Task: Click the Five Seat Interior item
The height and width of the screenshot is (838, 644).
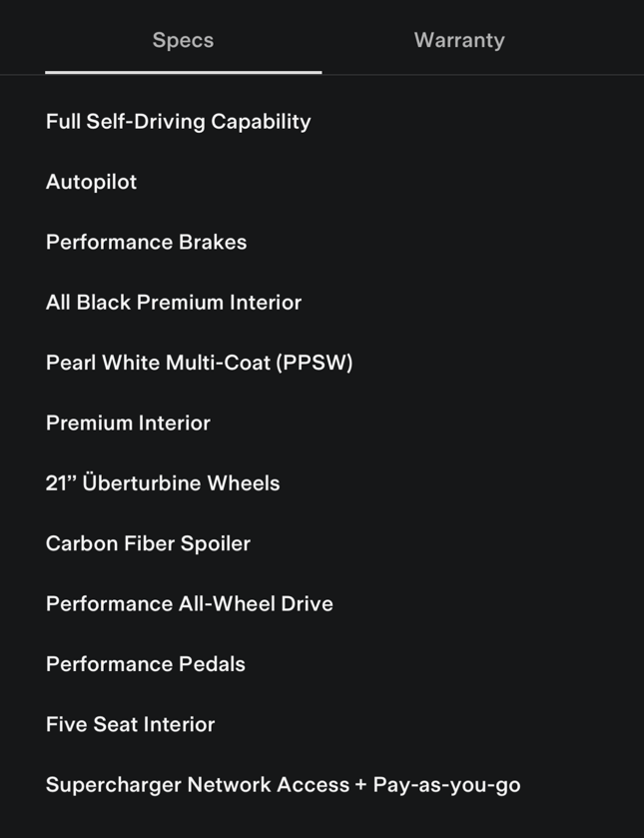Action: point(130,725)
